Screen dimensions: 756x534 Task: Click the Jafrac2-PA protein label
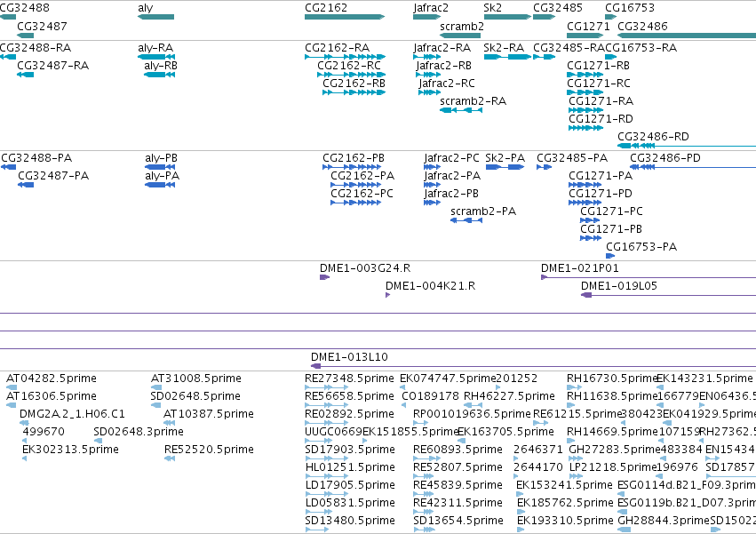(452, 176)
